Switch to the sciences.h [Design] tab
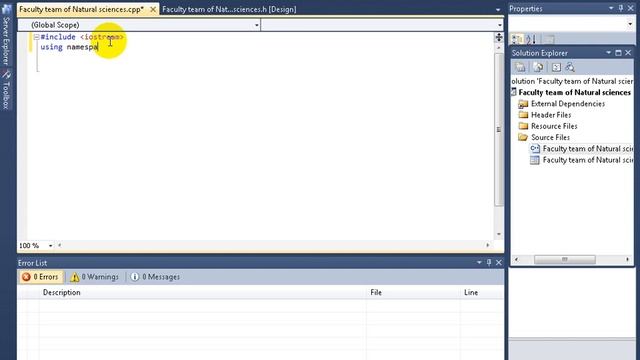This screenshot has width=640, height=360. click(x=229, y=9)
